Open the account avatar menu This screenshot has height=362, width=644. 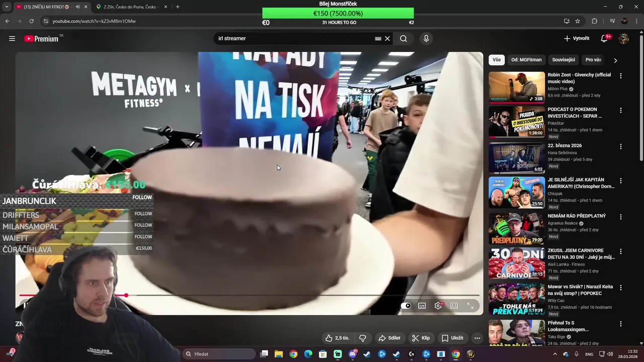[624, 39]
